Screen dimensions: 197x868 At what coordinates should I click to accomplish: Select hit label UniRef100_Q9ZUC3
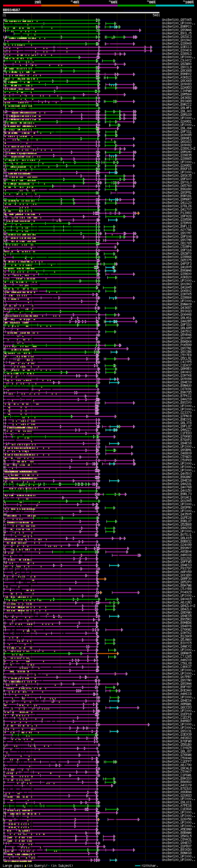(177, 37)
